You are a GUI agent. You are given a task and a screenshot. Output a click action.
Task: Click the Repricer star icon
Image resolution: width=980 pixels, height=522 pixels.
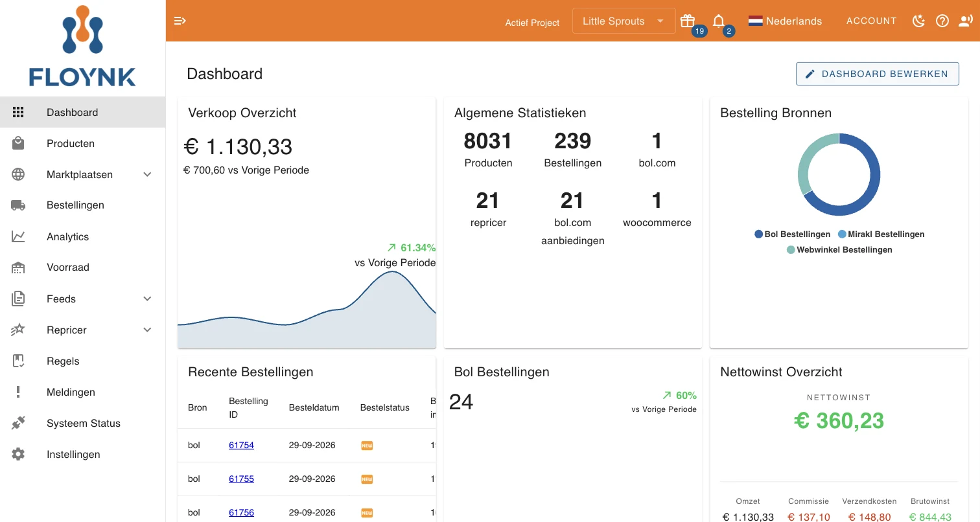click(18, 330)
